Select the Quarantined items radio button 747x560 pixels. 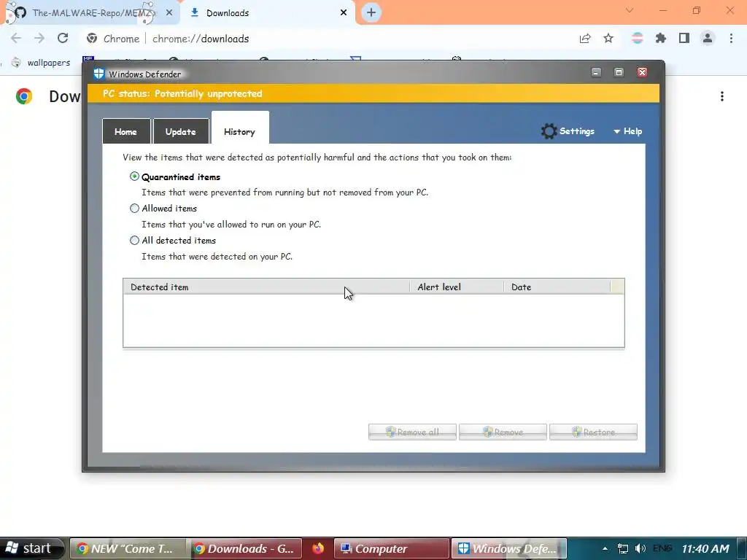click(134, 176)
